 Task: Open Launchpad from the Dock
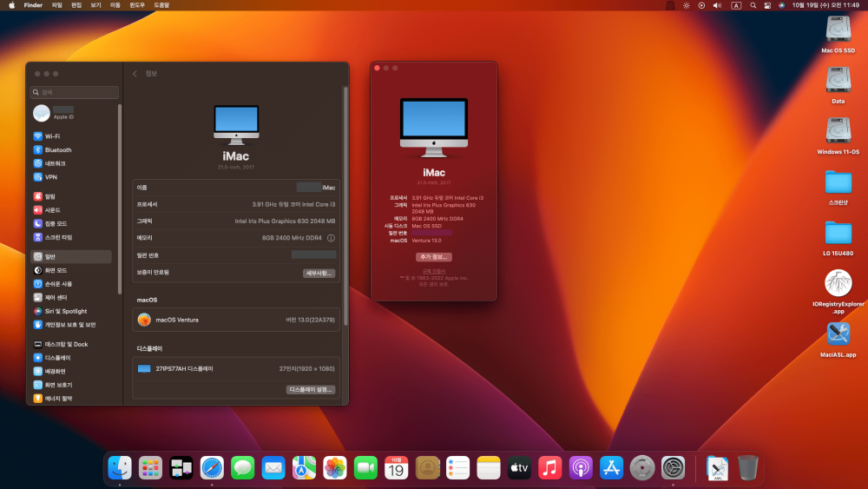[x=150, y=468]
